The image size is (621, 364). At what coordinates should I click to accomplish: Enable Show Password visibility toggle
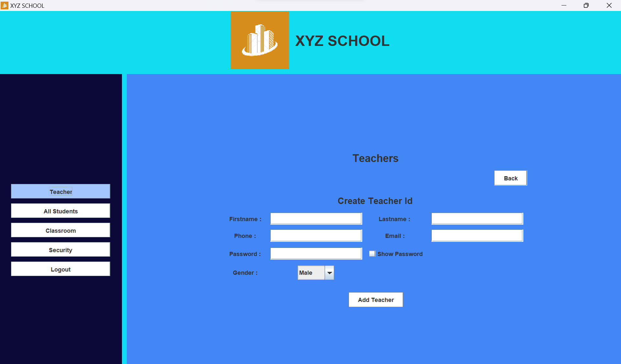371,254
